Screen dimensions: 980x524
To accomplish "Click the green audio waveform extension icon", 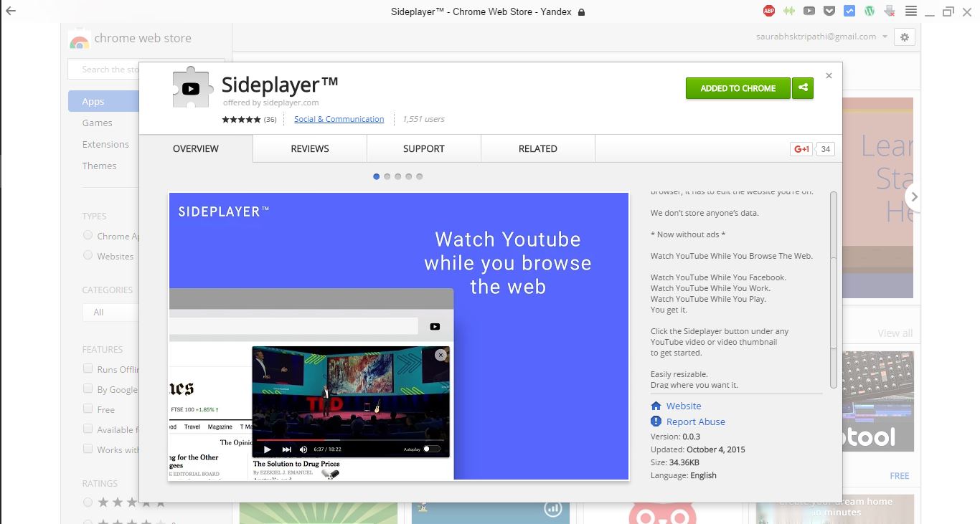I will click(x=789, y=11).
